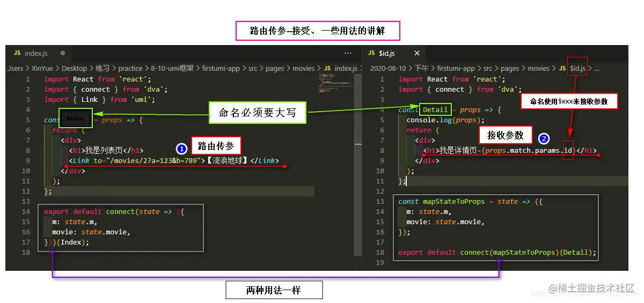Click the JS file icon on index.js tab
The height and width of the screenshot is (303, 644).
click(17, 53)
